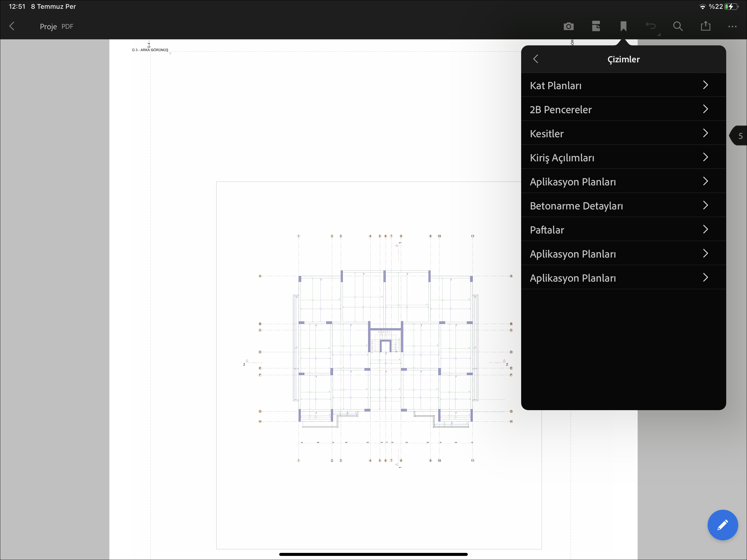Open the first Aplikasyon Planları bookmark
This screenshot has height=560, width=747.
[573, 182]
